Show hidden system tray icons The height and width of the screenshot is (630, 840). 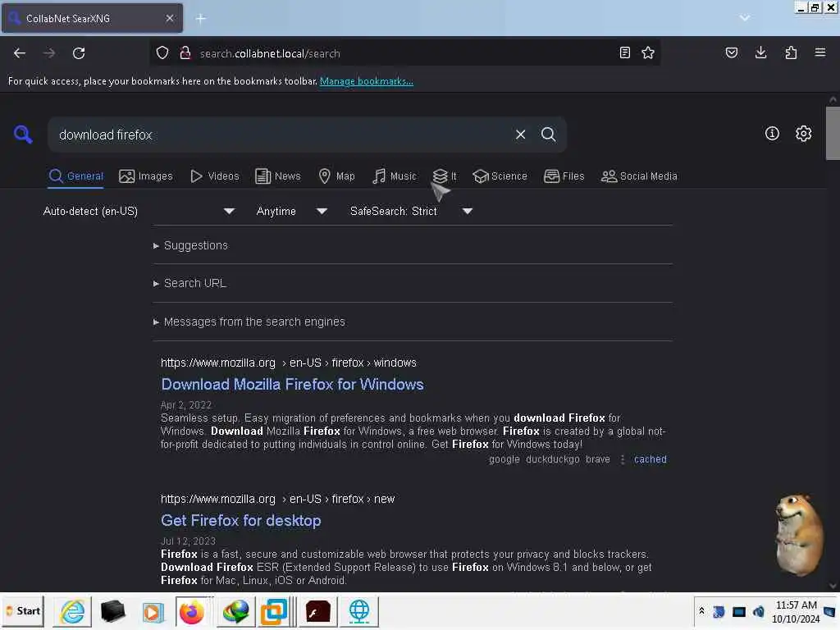[701, 611]
